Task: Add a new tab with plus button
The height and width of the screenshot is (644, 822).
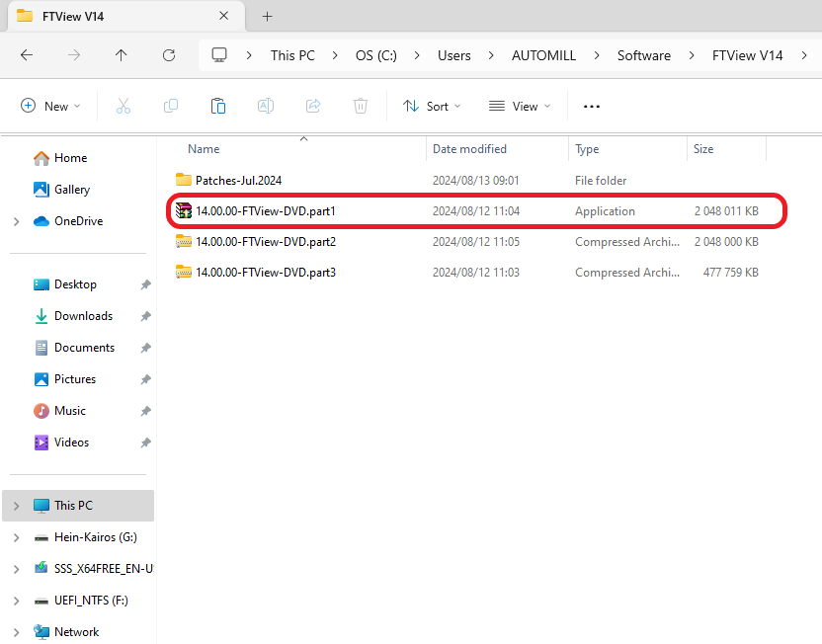Action: click(x=268, y=17)
